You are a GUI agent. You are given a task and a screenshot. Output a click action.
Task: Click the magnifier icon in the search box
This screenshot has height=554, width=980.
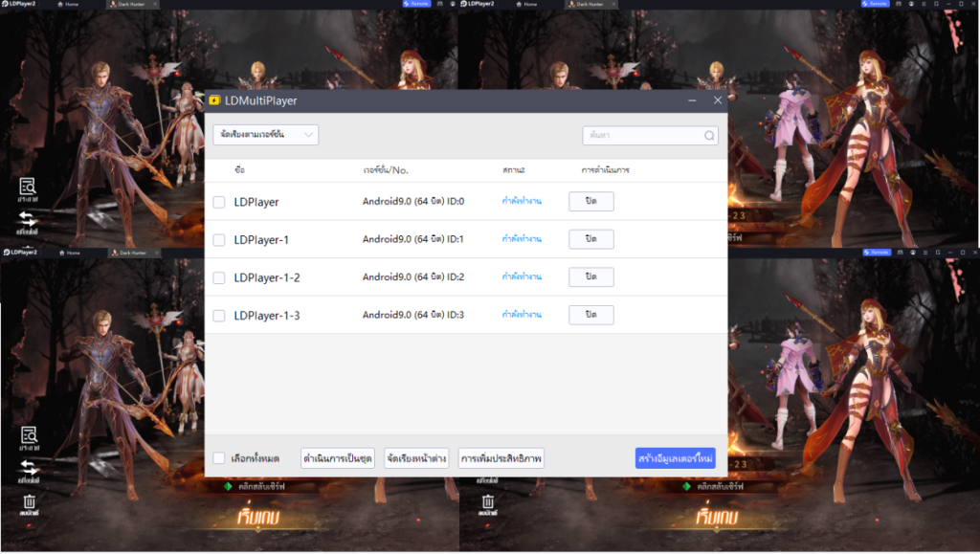pos(709,136)
